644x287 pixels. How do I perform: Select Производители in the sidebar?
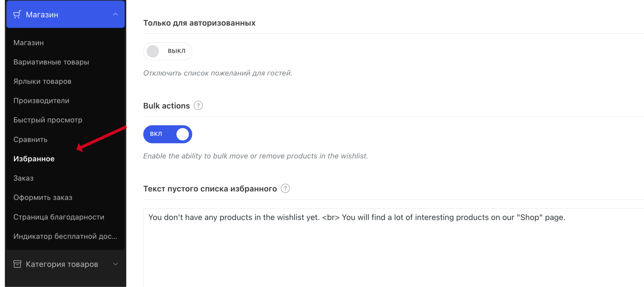[x=41, y=101]
